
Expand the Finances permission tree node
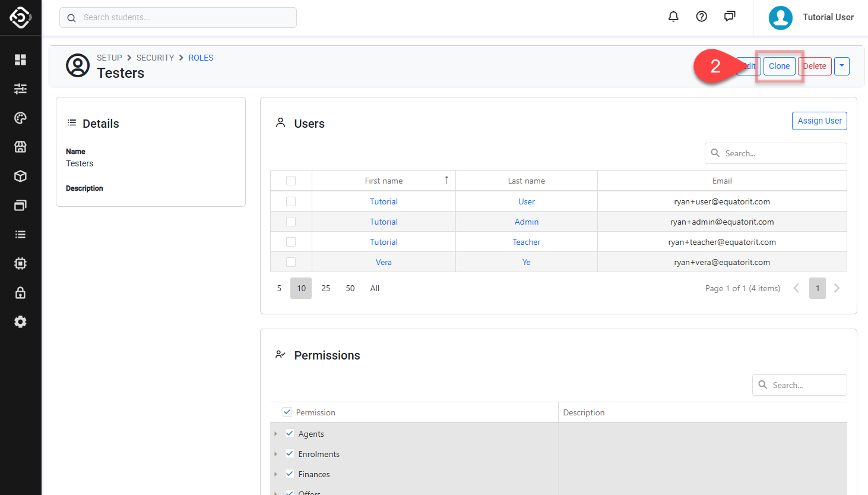tap(275, 474)
